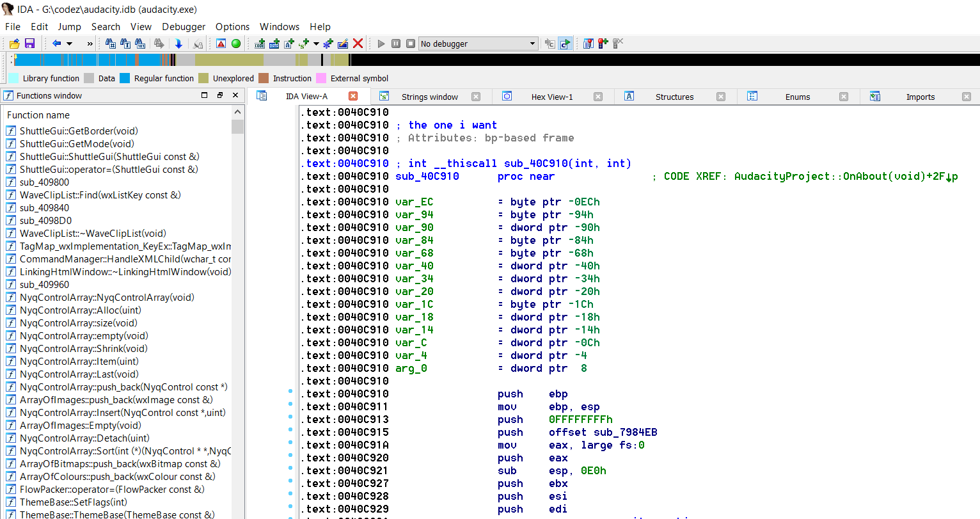The height and width of the screenshot is (519, 980).
Task: Switch to the Strings window tab
Action: click(430, 97)
